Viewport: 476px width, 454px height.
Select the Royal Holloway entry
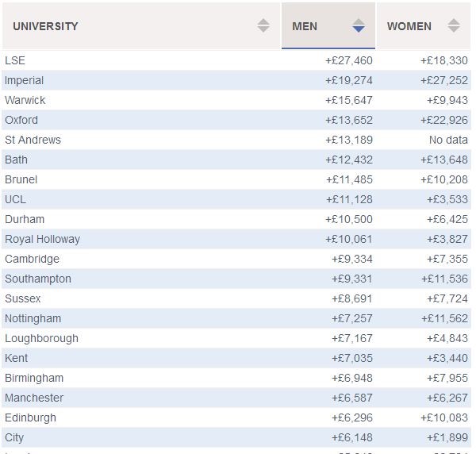point(42,239)
